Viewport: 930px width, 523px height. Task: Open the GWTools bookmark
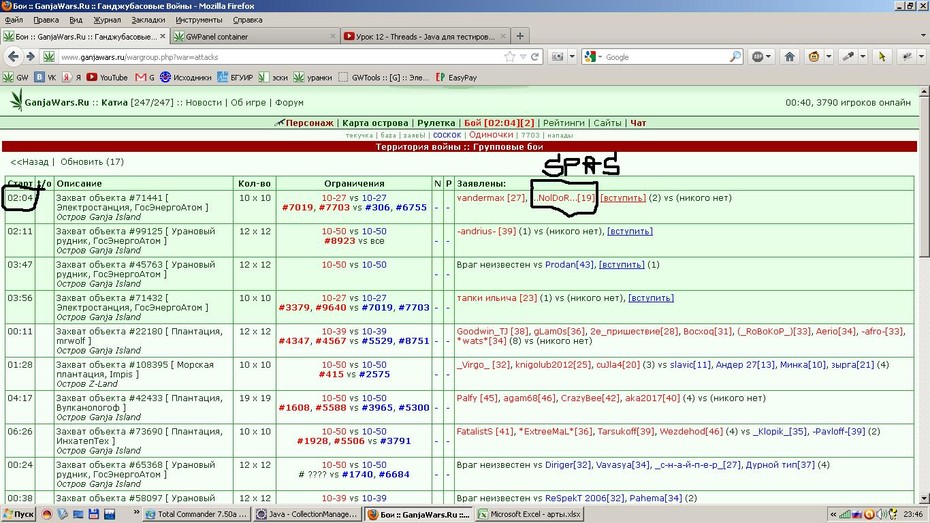[x=383, y=77]
